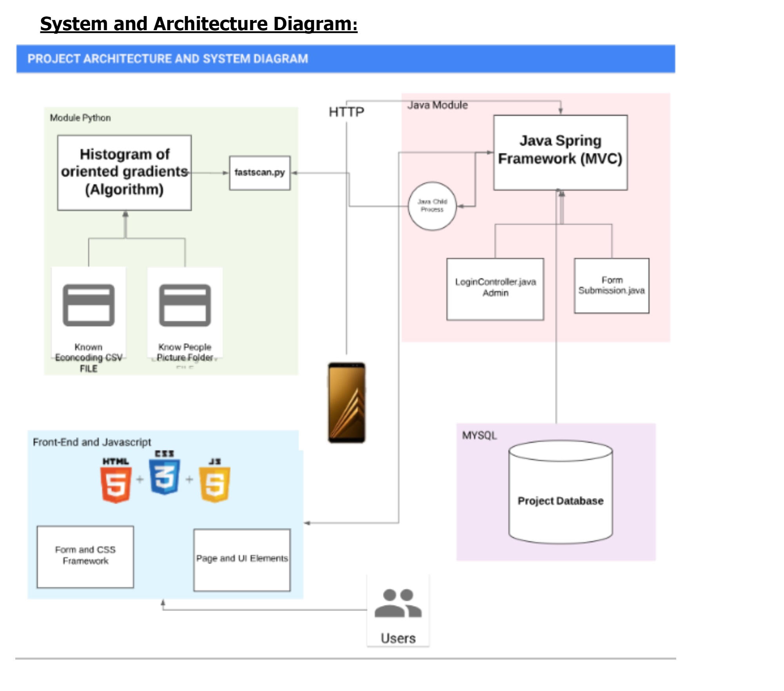Select the fastscan.py box
Screen dimensions: 784x691
click(260, 173)
